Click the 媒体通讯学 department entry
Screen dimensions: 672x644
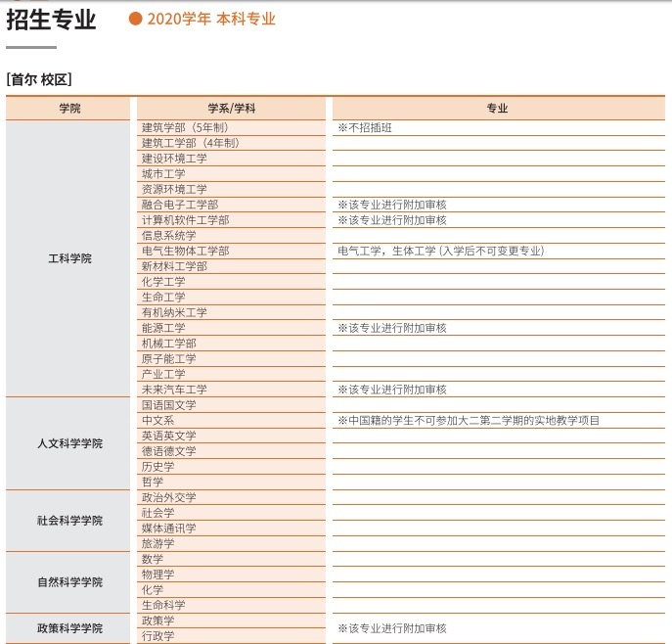point(169,529)
